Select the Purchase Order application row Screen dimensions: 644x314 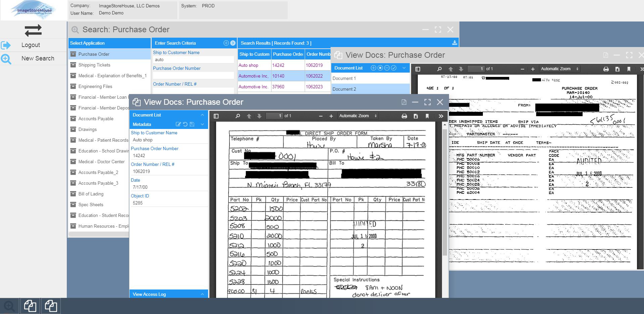pos(110,54)
